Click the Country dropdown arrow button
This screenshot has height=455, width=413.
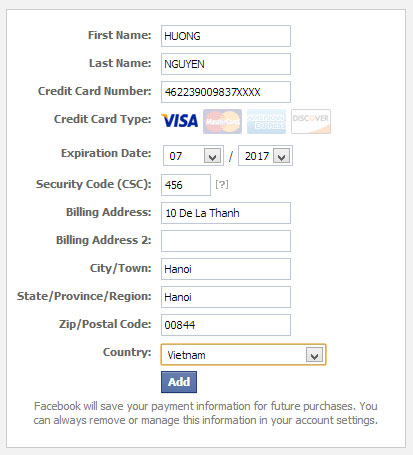(x=314, y=355)
